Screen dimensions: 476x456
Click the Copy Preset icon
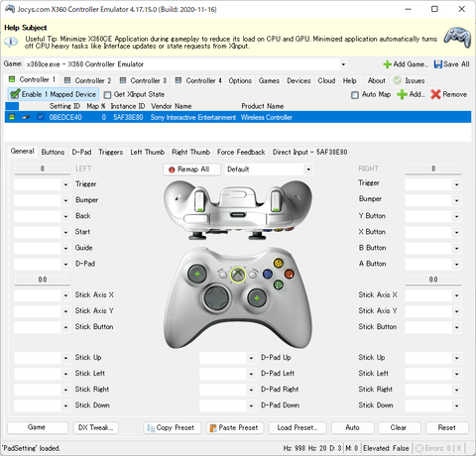151,428
